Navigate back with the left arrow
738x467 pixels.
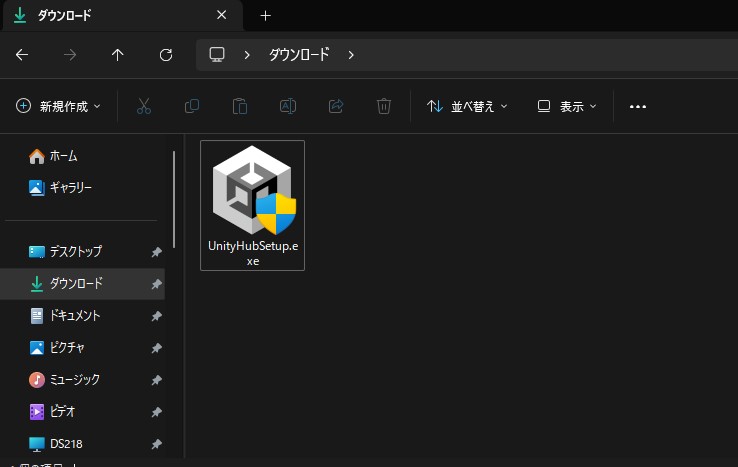coord(22,55)
